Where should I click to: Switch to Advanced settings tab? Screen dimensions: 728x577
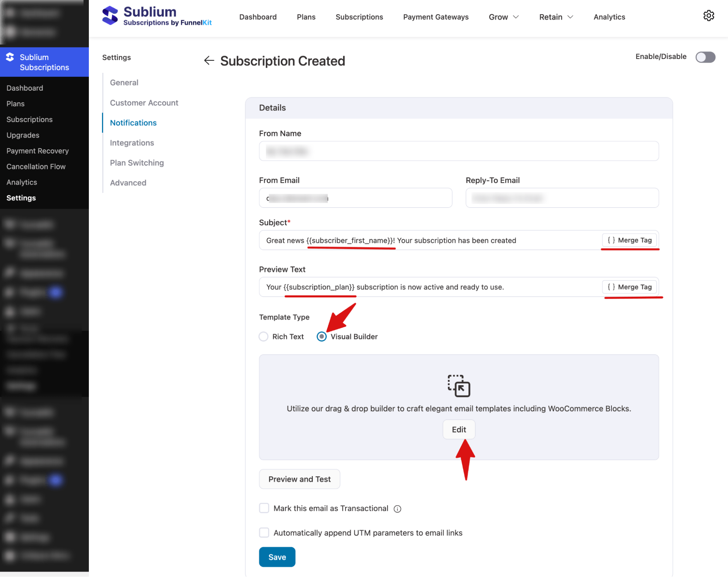click(128, 183)
